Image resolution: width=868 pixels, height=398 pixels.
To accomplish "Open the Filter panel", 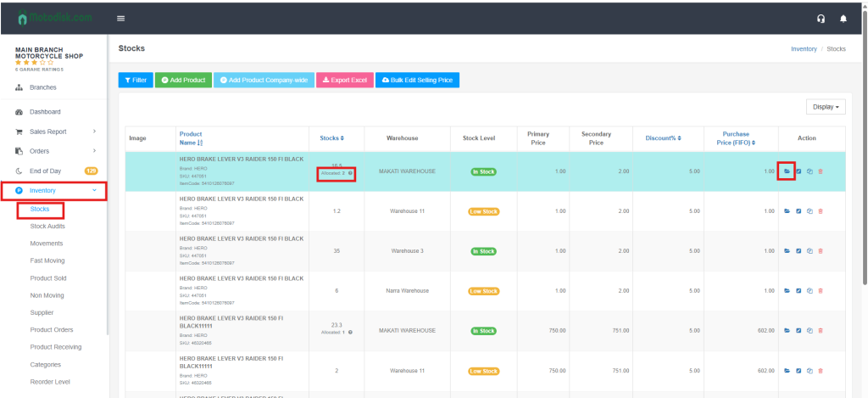I will (x=135, y=80).
